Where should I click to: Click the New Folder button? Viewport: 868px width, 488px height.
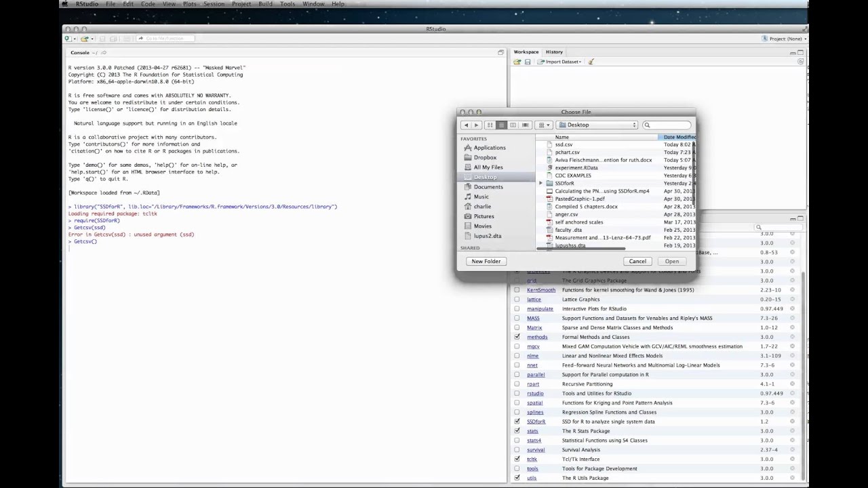[486, 261]
